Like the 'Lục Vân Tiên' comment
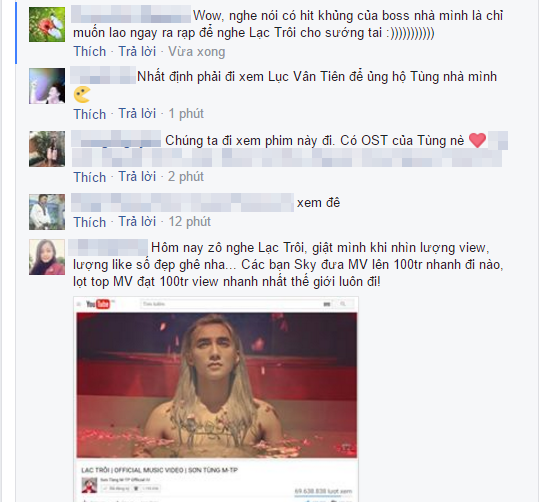552x502 pixels. pos(90,114)
